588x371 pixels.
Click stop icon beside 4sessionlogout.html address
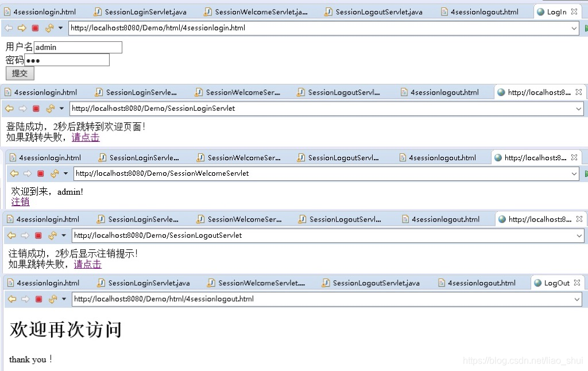click(38, 299)
